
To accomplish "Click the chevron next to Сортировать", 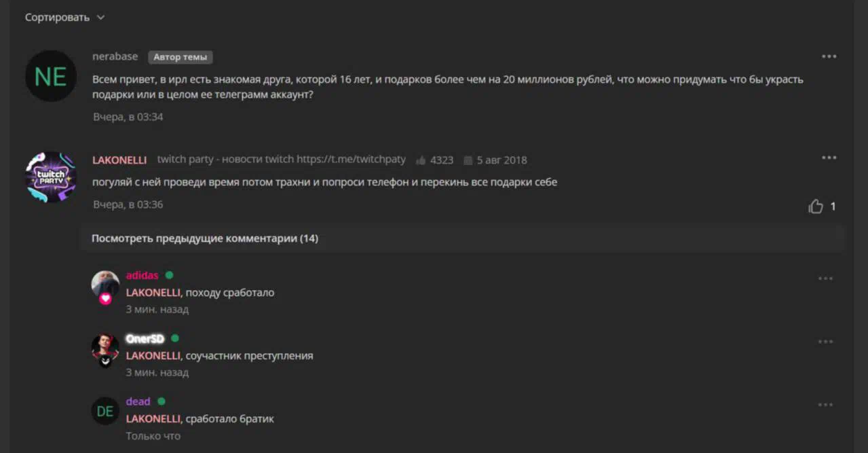I will click(100, 18).
